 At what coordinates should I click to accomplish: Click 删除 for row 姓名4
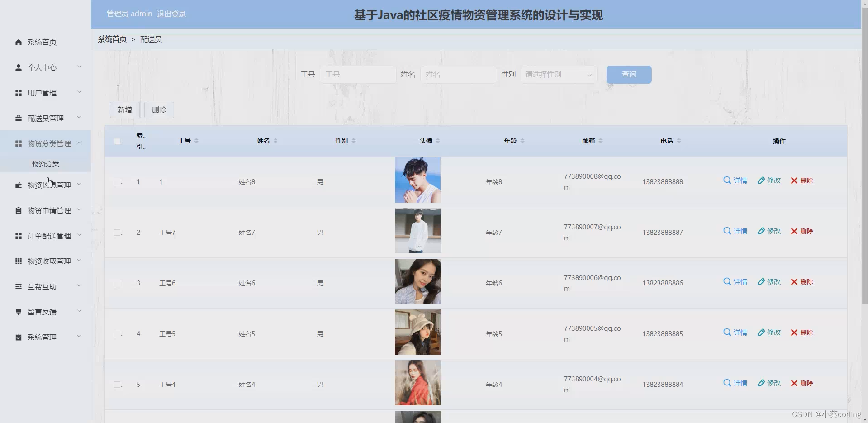point(802,383)
